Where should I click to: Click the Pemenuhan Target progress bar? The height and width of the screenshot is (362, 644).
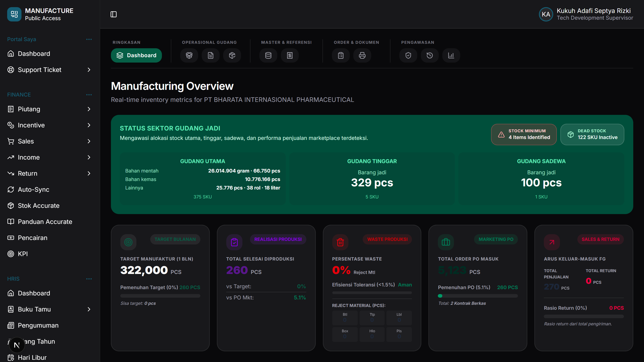[x=160, y=296]
